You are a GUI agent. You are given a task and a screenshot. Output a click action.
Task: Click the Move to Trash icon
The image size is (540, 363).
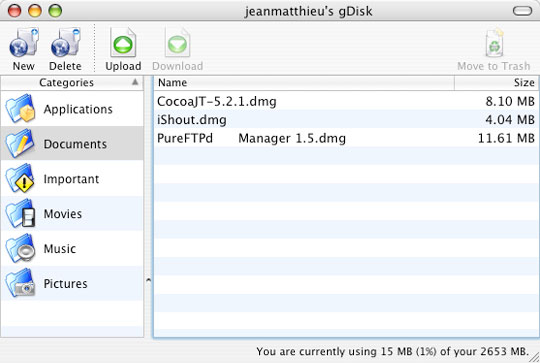coord(495,43)
